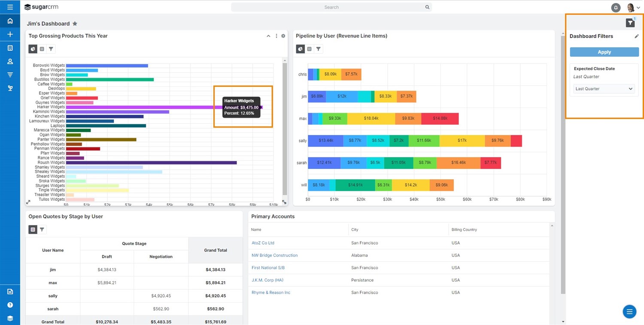
Task: Click the Apply filters button
Action: (604, 52)
